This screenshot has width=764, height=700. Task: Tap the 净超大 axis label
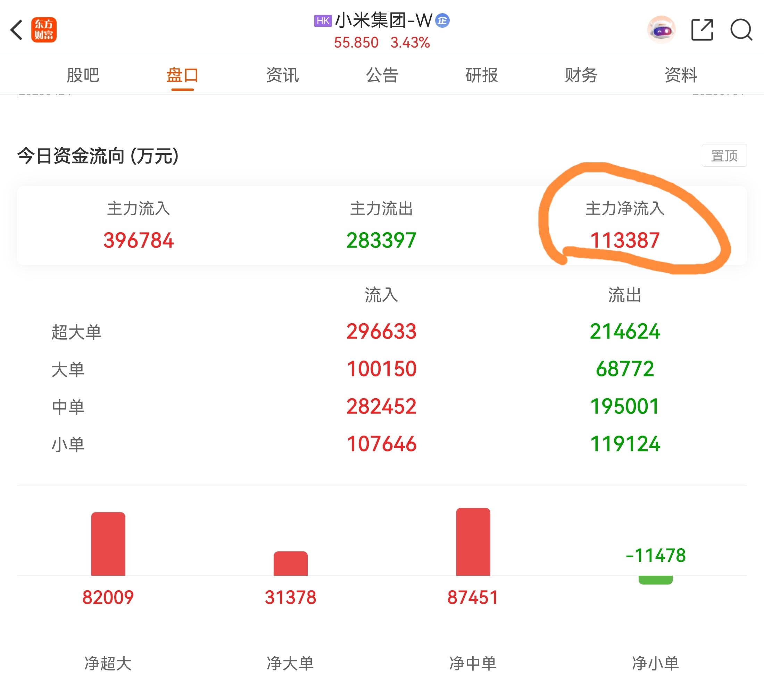coord(108,663)
